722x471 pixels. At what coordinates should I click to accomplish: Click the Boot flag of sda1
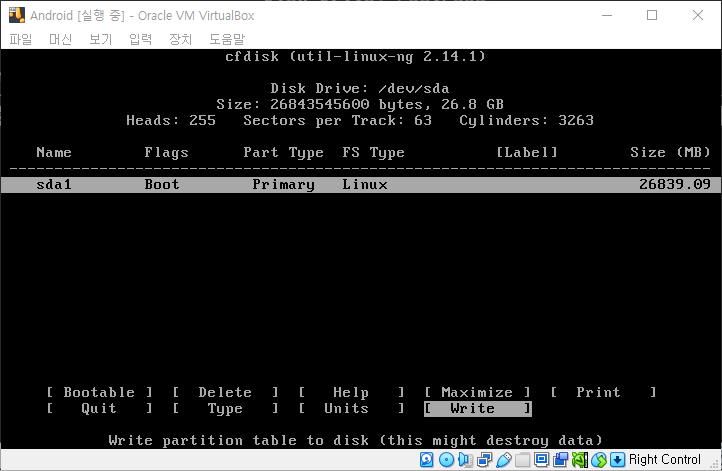click(162, 185)
